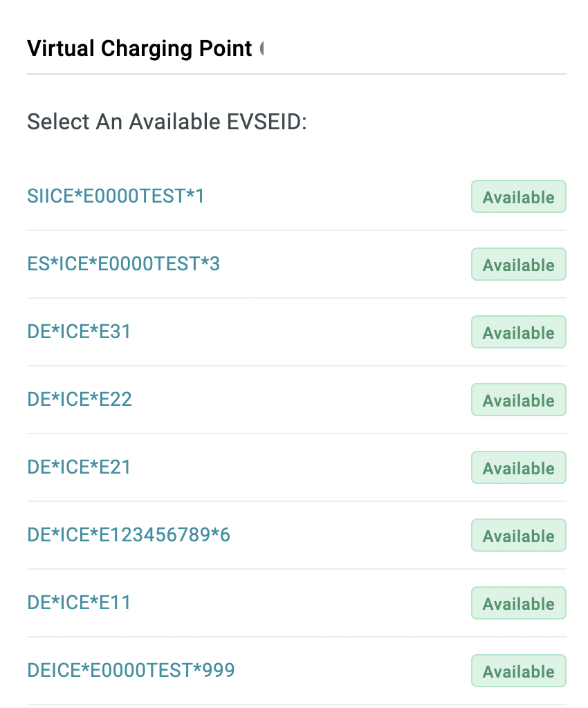Select the DE*ICE*E11 entry
Viewport: 588px width, 708px height.
click(79, 603)
